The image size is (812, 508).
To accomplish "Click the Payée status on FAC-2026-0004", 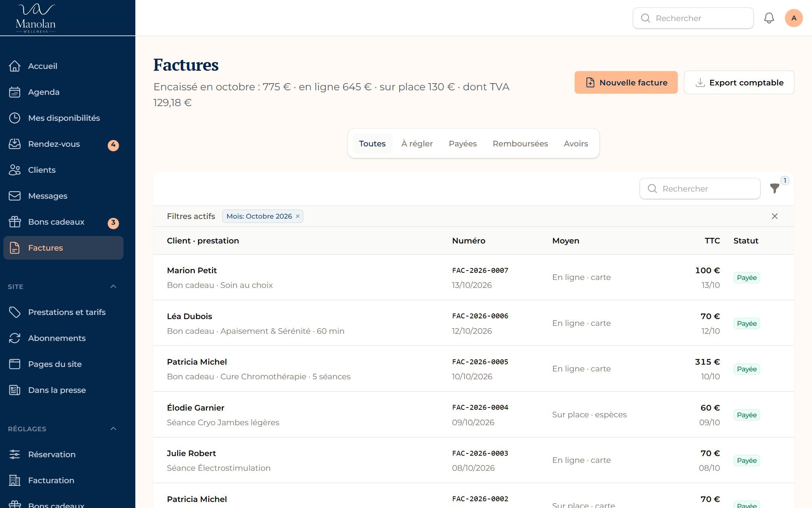I will (x=747, y=415).
